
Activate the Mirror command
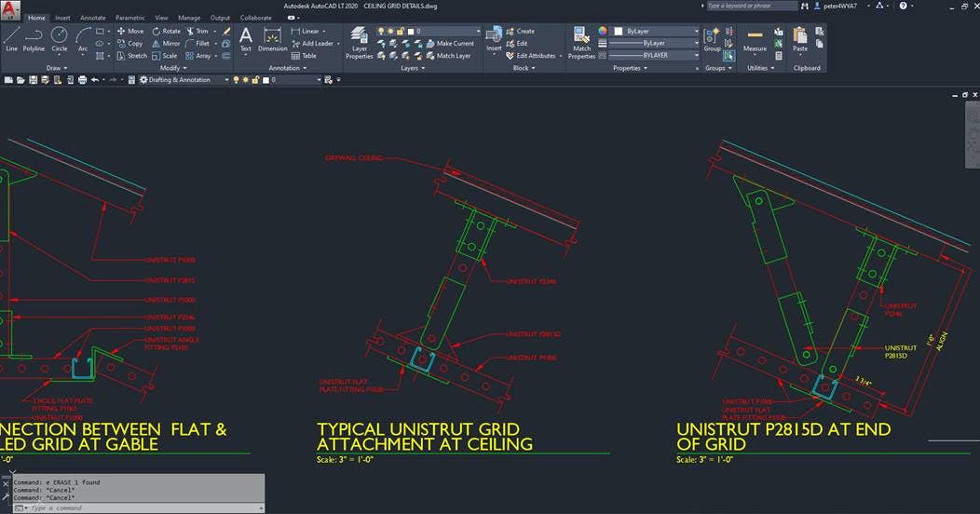click(x=166, y=43)
